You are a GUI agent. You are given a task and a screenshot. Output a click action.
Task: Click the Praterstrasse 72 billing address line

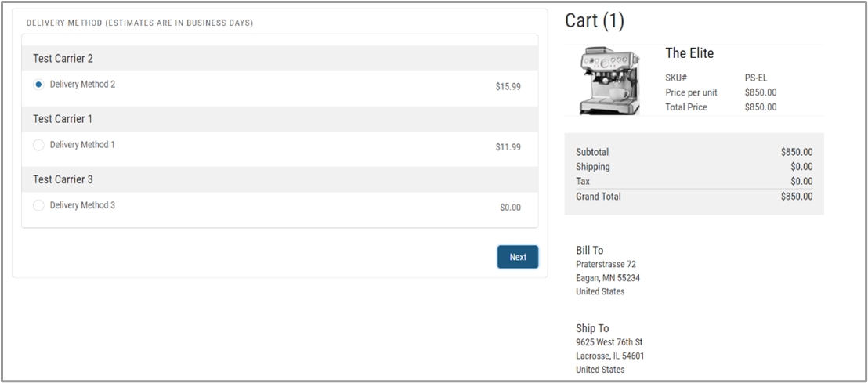click(x=606, y=265)
